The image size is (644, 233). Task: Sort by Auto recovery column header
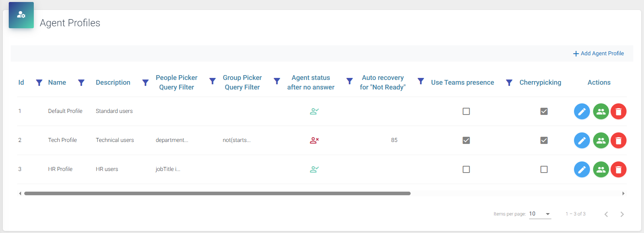pyautogui.click(x=382, y=82)
